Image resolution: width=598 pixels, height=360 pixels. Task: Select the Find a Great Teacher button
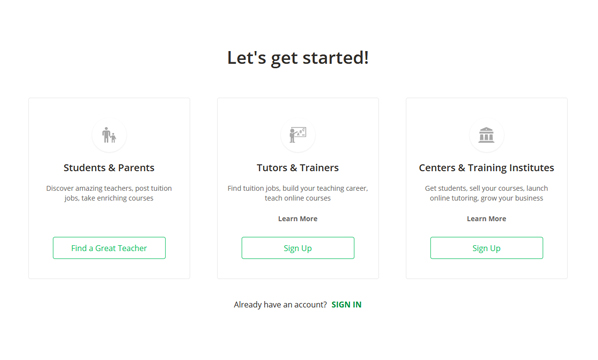coord(109,248)
